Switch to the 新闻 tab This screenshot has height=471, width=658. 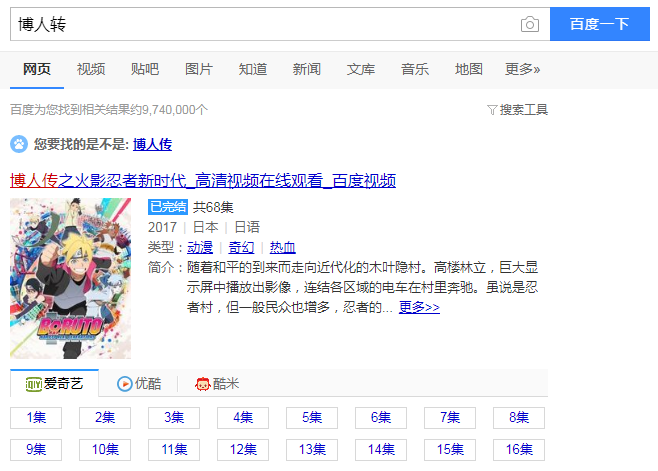307,69
